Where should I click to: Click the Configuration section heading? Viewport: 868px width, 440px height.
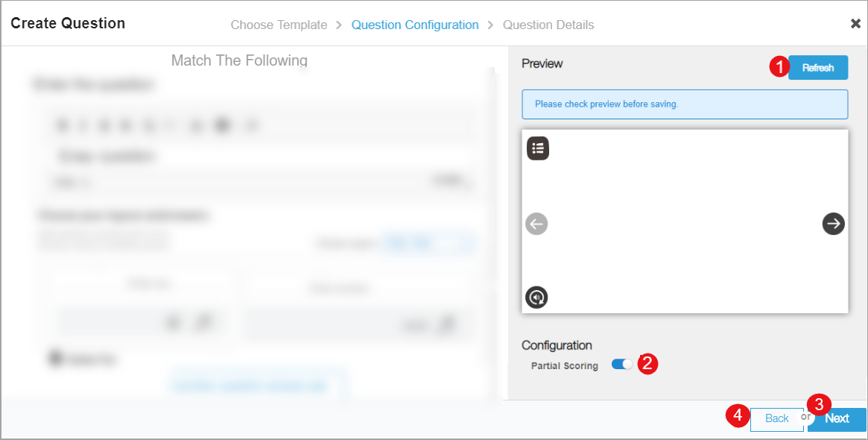coord(557,345)
